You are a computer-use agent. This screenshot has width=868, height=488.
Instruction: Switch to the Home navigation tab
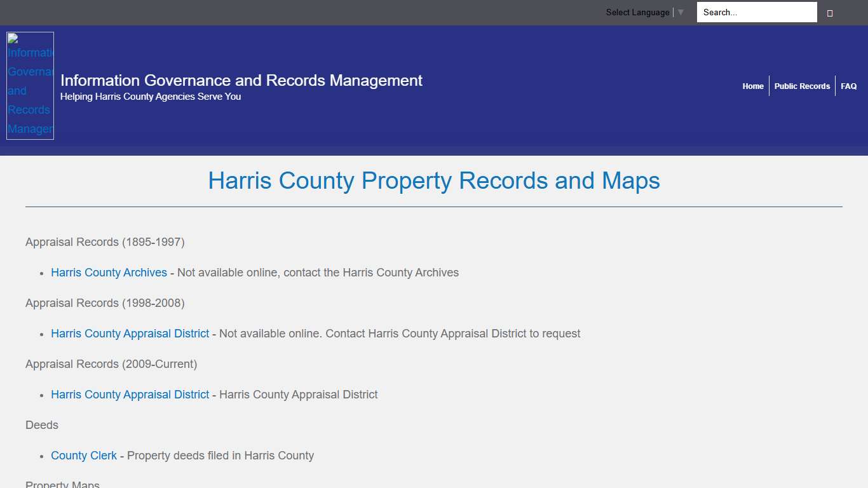[x=753, y=86]
